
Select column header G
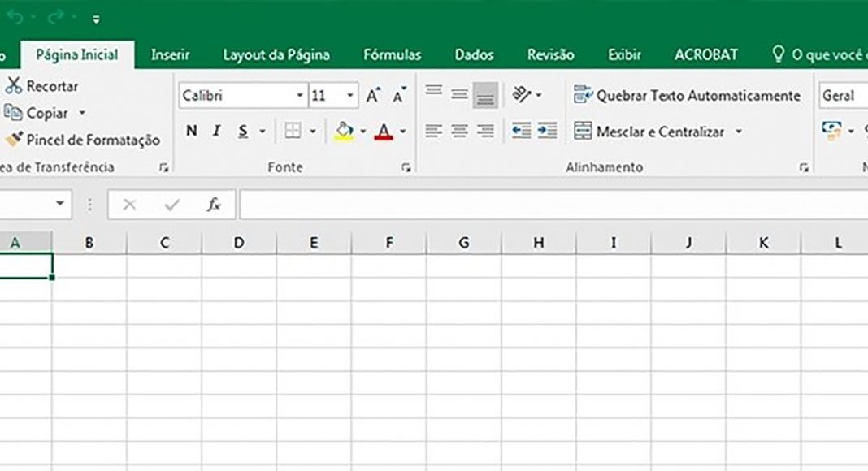coord(463,242)
